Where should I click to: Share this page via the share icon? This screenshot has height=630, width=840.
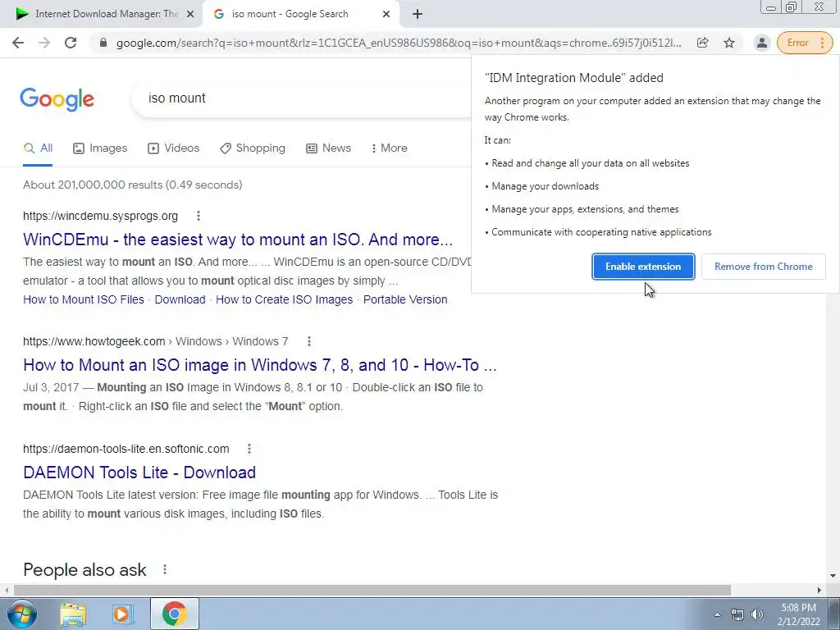[x=702, y=43]
